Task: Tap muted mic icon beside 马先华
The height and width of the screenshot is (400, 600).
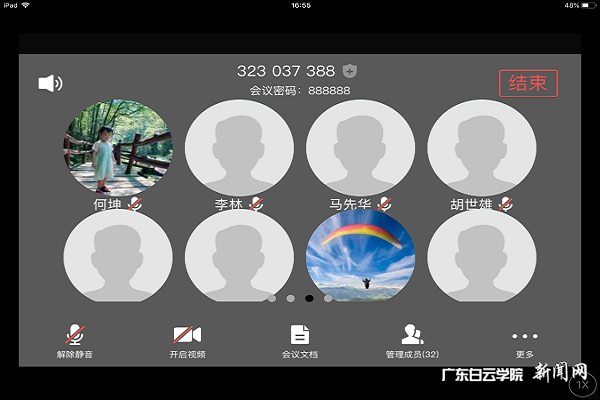Action: point(381,204)
